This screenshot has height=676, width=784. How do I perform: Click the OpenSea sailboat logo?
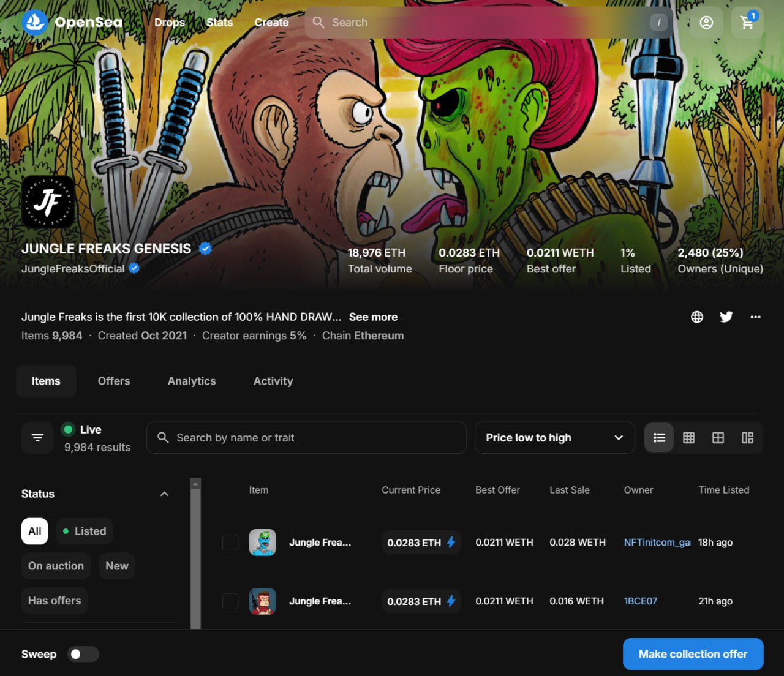pos(34,23)
